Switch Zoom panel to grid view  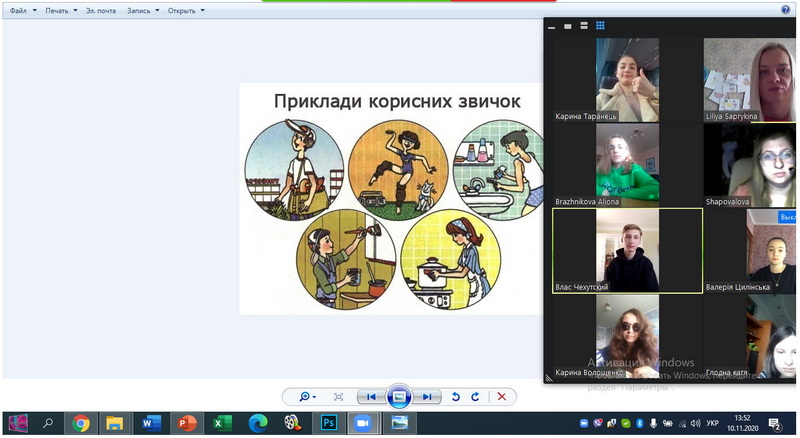click(x=600, y=26)
